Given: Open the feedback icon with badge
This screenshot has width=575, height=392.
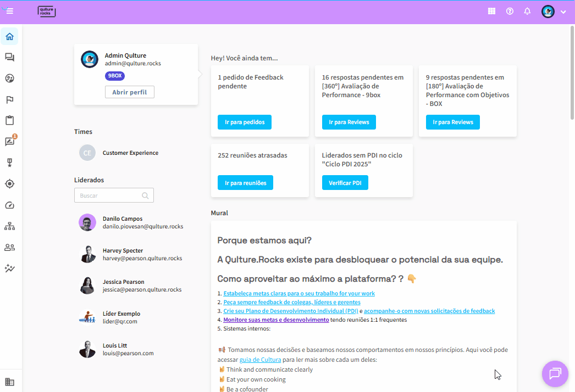Looking at the screenshot, I should 9,142.
